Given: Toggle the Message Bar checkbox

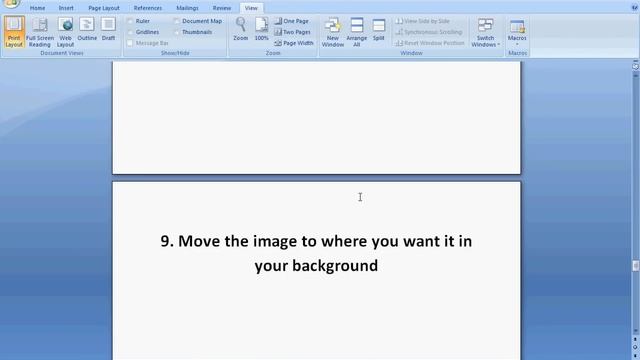Looking at the screenshot, I should [x=130, y=43].
